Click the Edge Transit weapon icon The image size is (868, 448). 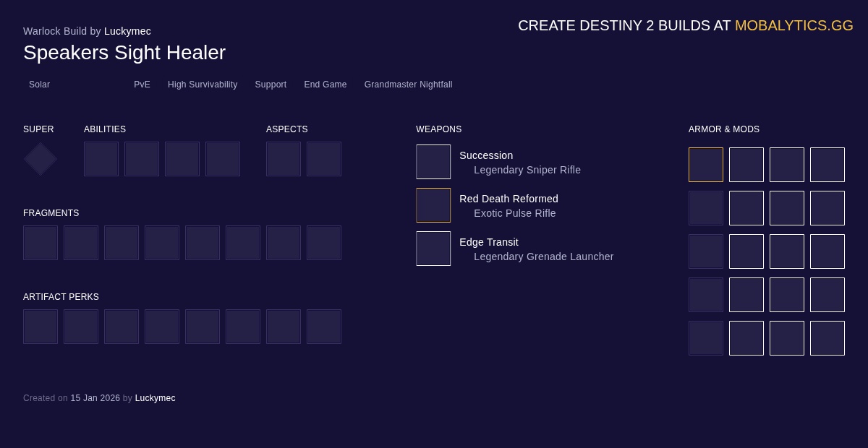click(433, 249)
